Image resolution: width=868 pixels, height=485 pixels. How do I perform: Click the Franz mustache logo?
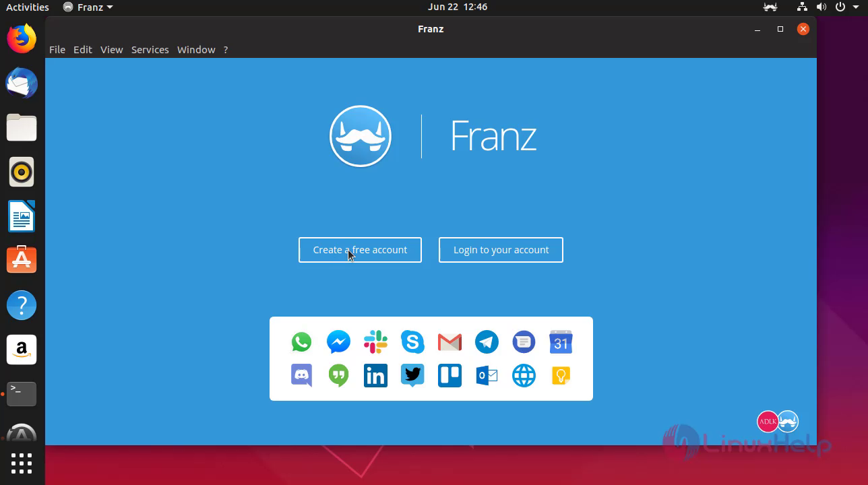click(361, 136)
